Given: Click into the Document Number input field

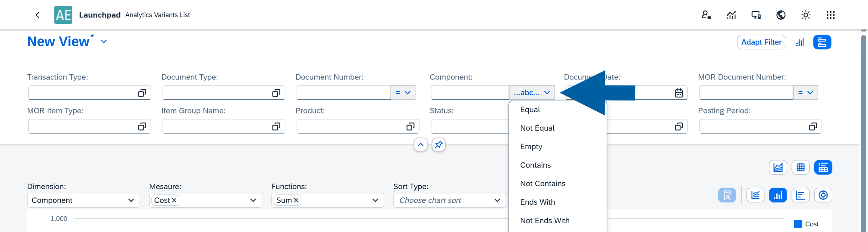Looking at the screenshot, I should (343, 93).
